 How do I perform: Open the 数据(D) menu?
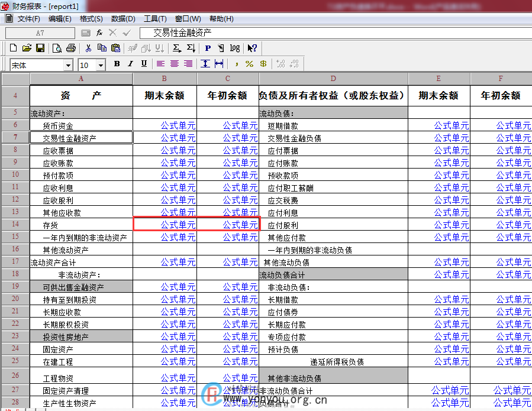(123, 19)
